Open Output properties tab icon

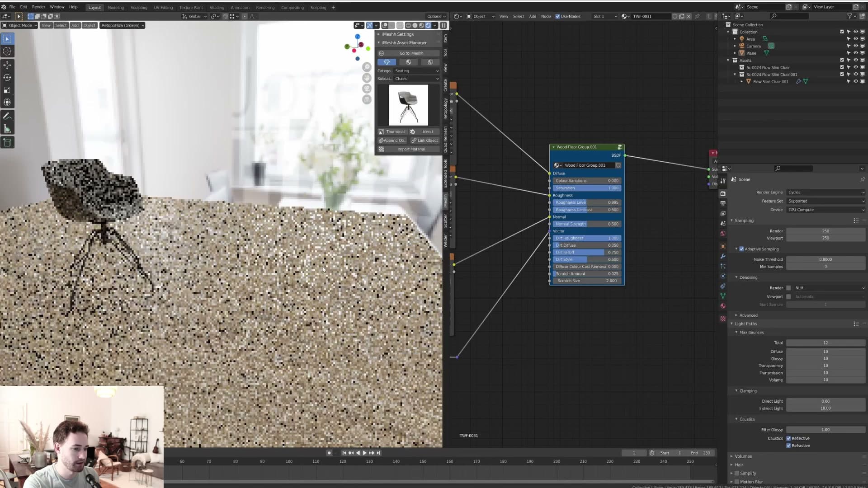click(x=723, y=203)
